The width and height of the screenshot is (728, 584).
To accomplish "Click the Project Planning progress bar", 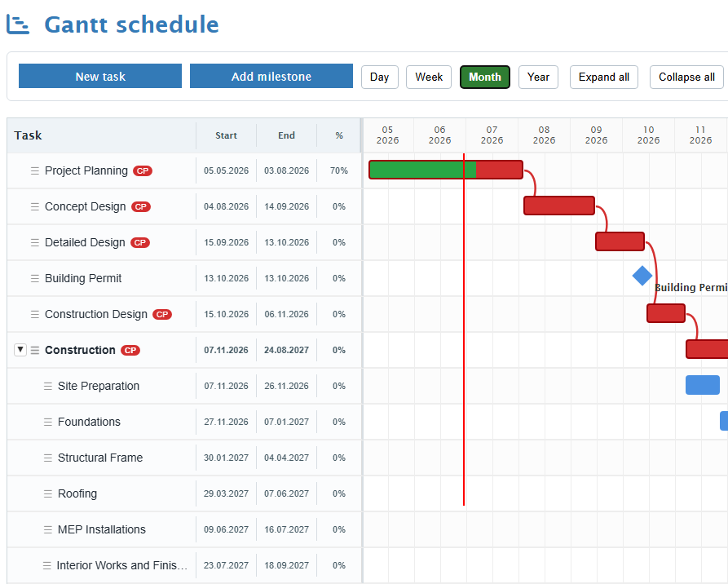I will click(x=446, y=170).
